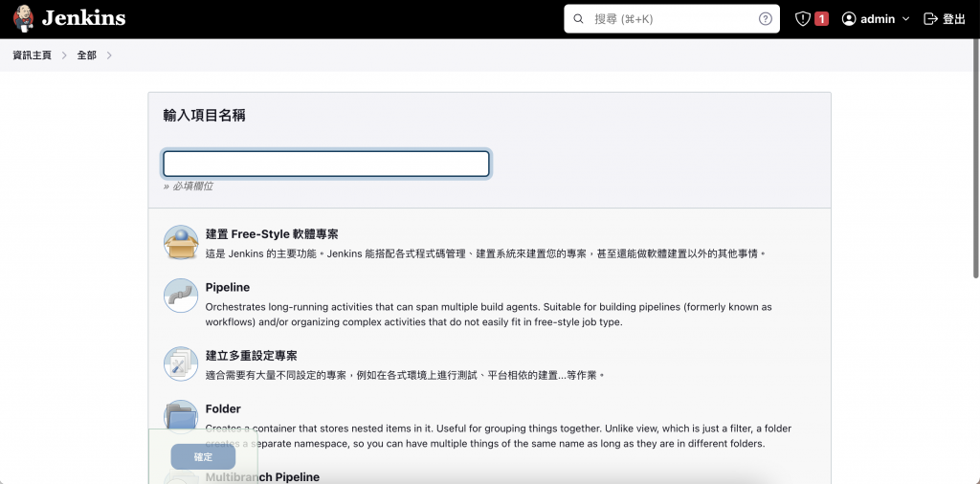Click the item name input field
This screenshot has height=484, width=980.
click(326, 164)
